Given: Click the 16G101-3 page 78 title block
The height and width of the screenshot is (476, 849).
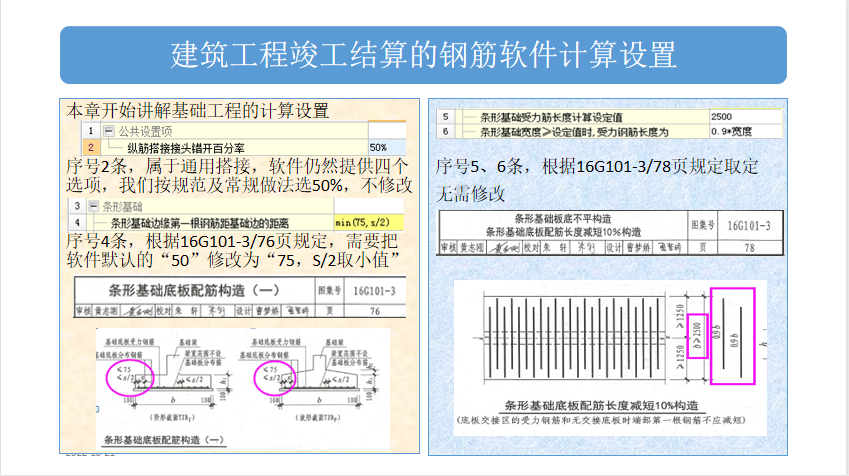Looking at the screenshot, I should [599, 232].
